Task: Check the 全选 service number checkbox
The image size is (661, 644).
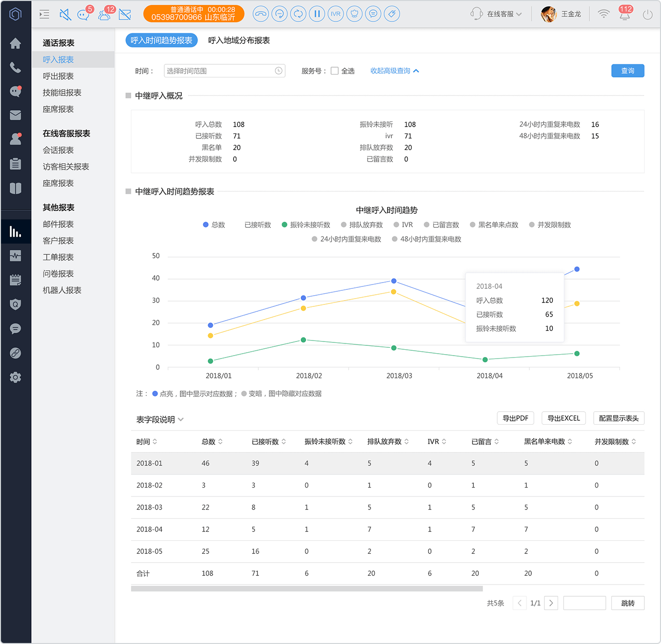Action: (x=334, y=71)
